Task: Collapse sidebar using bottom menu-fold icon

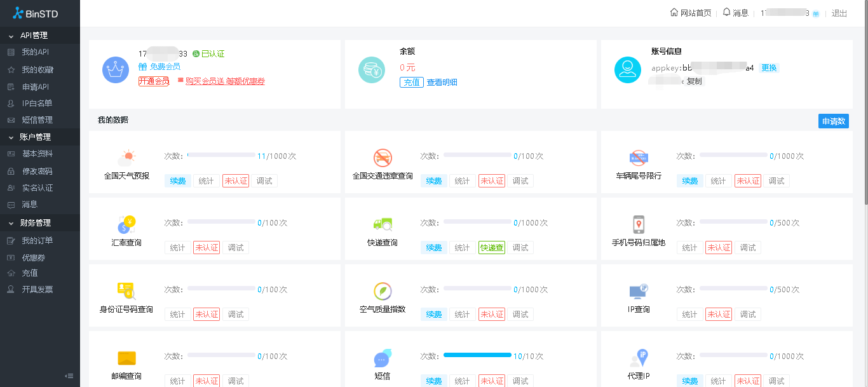Action: [x=69, y=376]
